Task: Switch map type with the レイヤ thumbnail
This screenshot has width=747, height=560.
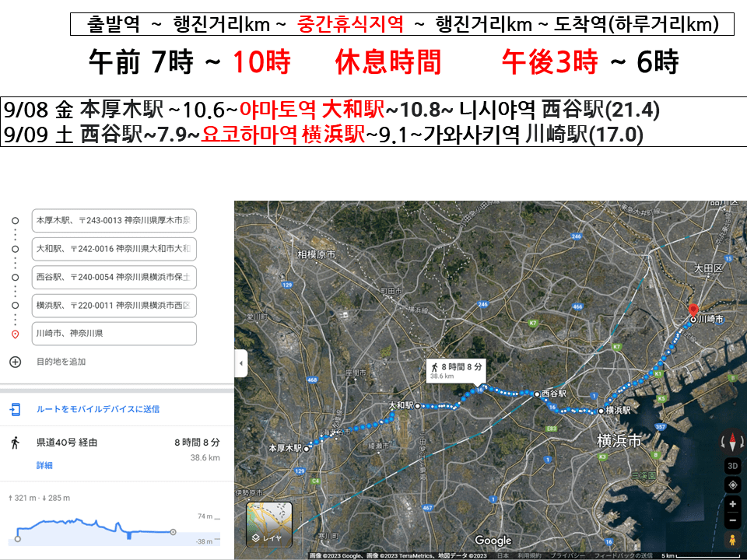Action: 268,525
